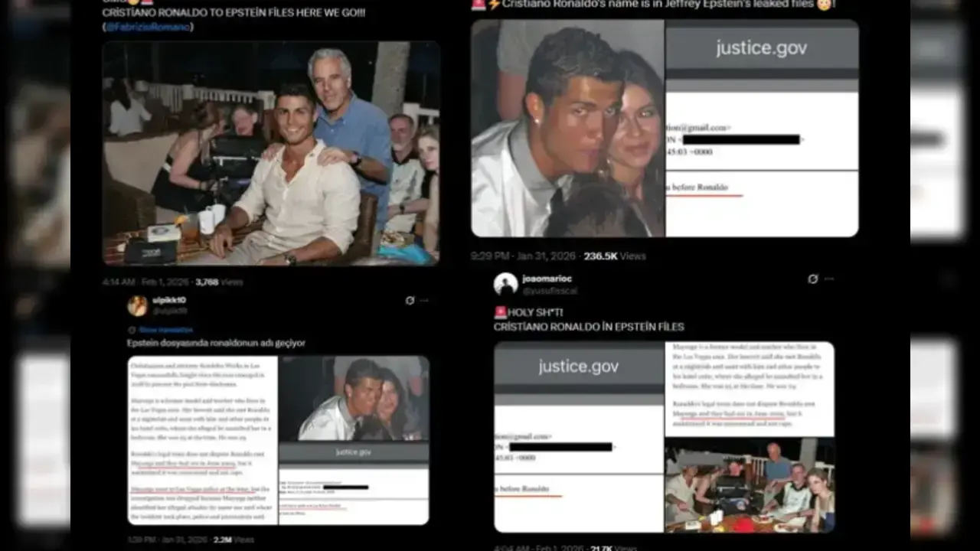Click the Grok icon on joaomarioc's tweet
The image size is (980, 551).
click(x=813, y=279)
